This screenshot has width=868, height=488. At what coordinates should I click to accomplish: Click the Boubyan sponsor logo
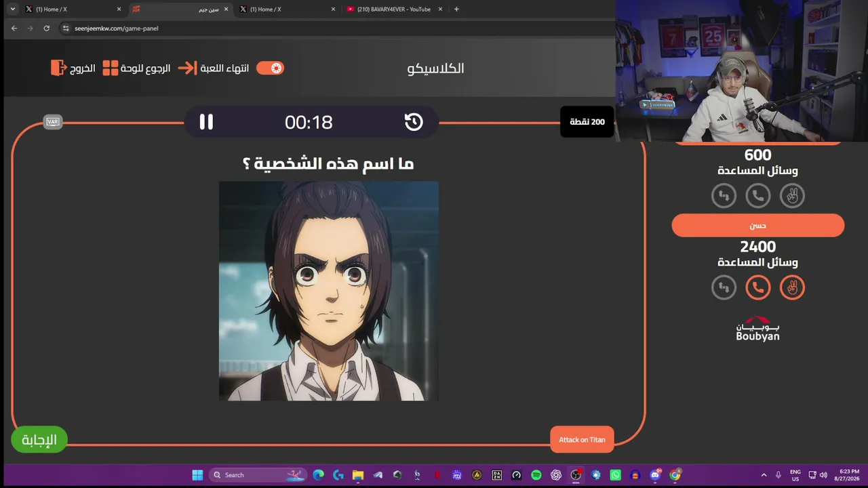point(758,329)
